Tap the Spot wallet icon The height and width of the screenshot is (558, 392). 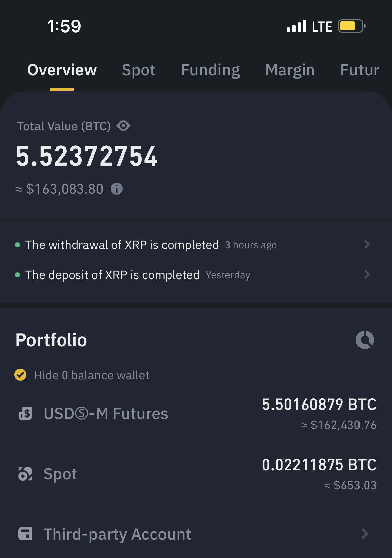[25, 474]
